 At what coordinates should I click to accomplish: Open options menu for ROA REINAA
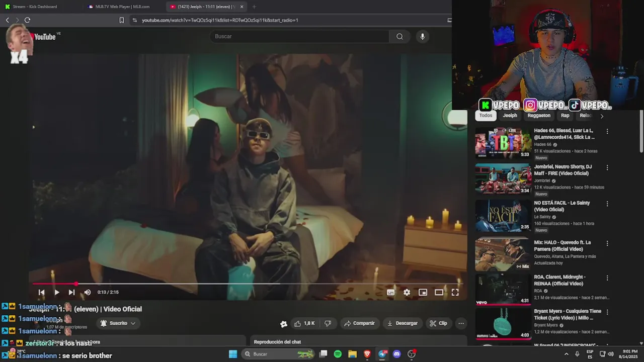pos(607,278)
